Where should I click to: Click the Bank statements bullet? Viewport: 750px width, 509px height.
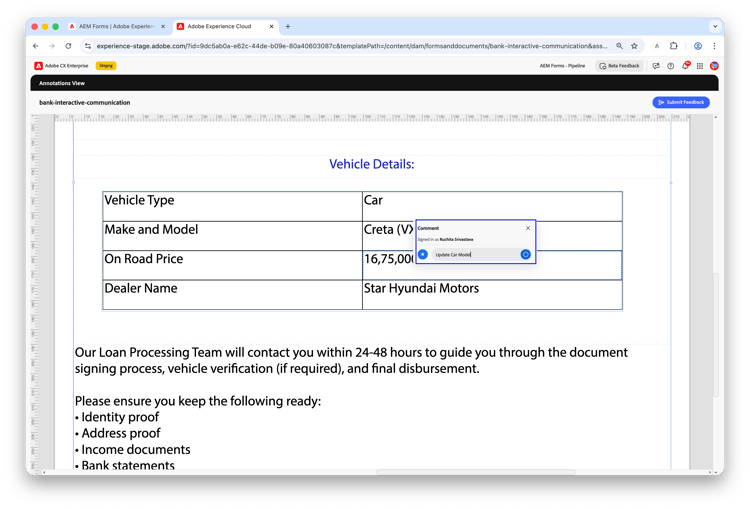[x=125, y=465]
